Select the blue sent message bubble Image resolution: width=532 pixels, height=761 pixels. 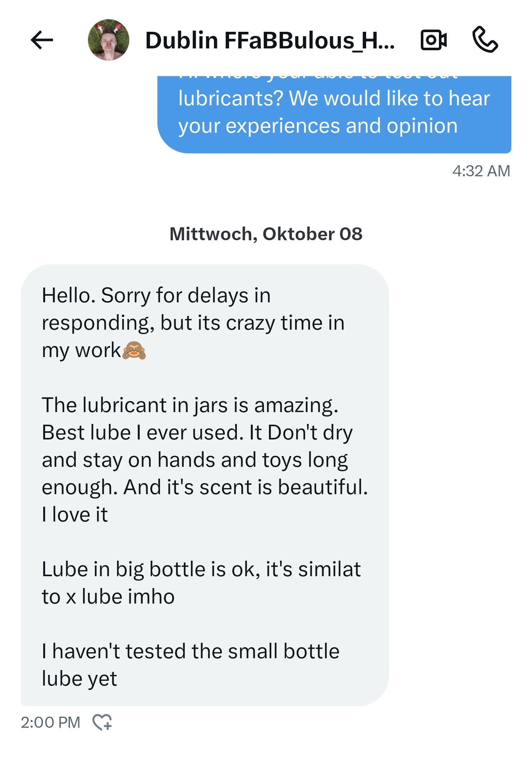[334, 115]
